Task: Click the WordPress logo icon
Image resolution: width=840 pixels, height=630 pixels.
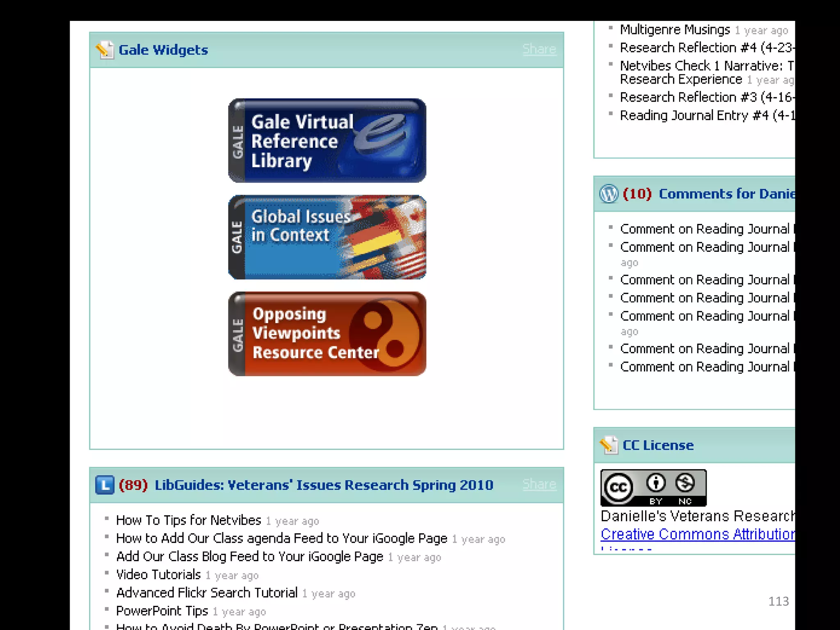Action: 609,194
